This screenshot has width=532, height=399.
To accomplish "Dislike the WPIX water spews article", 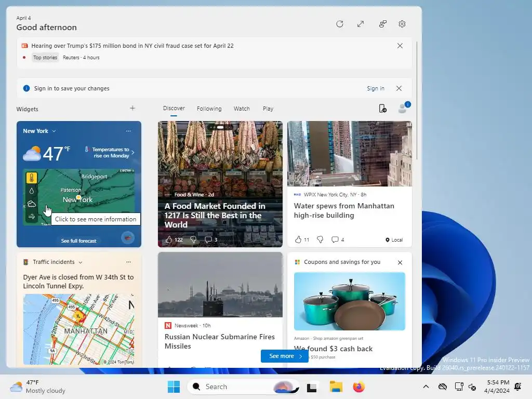I will (x=320, y=240).
